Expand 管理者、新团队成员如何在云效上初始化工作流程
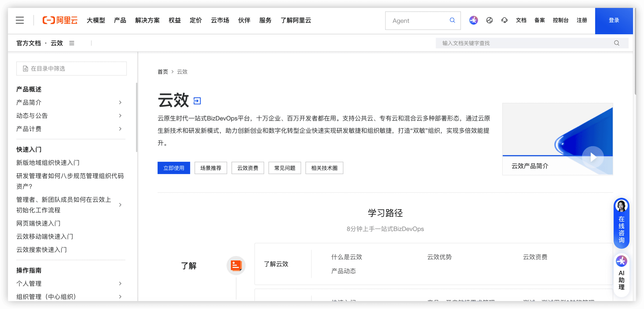 click(120, 205)
